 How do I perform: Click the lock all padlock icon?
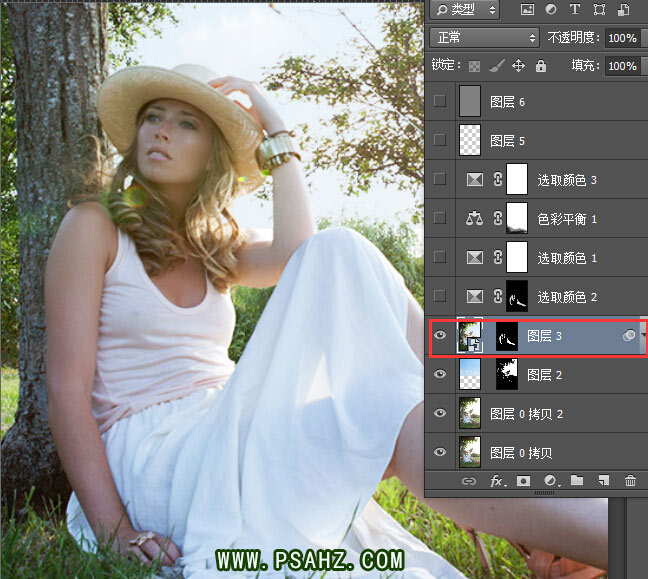coord(541,66)
